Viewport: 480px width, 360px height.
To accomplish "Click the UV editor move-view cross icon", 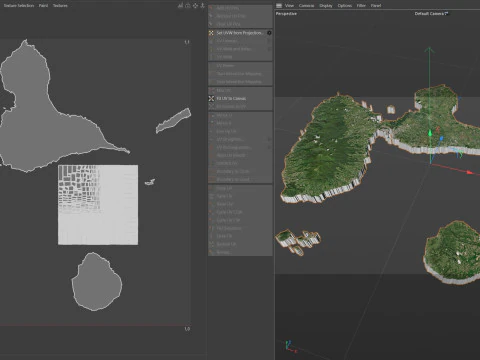I will coord(195,5).
